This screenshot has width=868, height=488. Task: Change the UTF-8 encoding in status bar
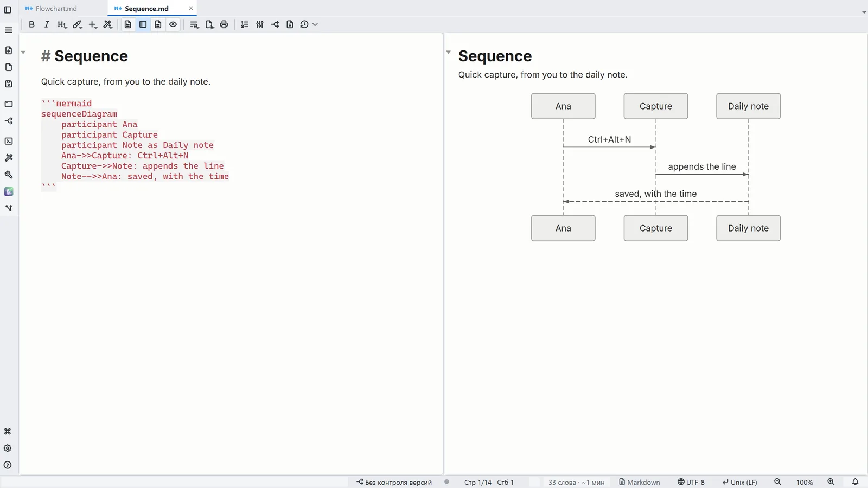[x=691, y=482]
